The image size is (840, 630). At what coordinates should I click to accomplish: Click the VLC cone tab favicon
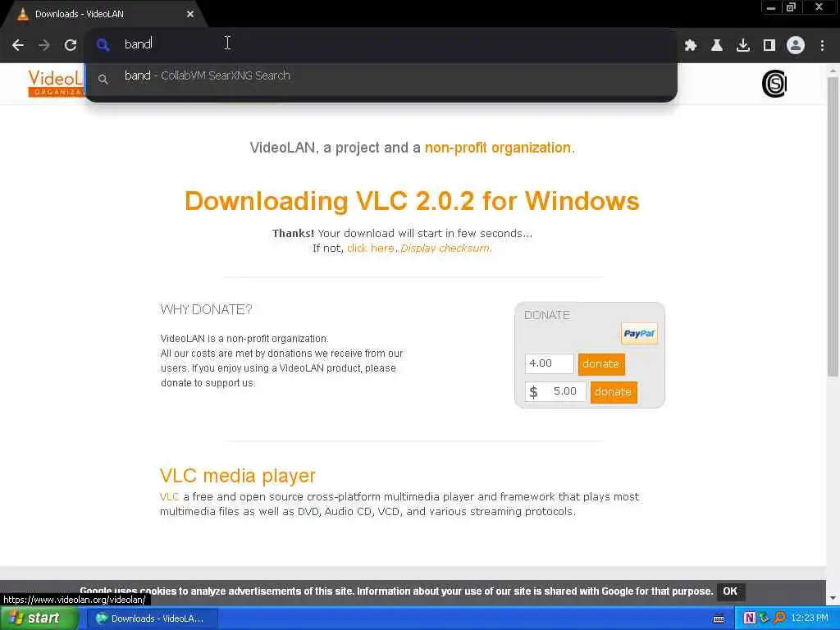[22, 15]
